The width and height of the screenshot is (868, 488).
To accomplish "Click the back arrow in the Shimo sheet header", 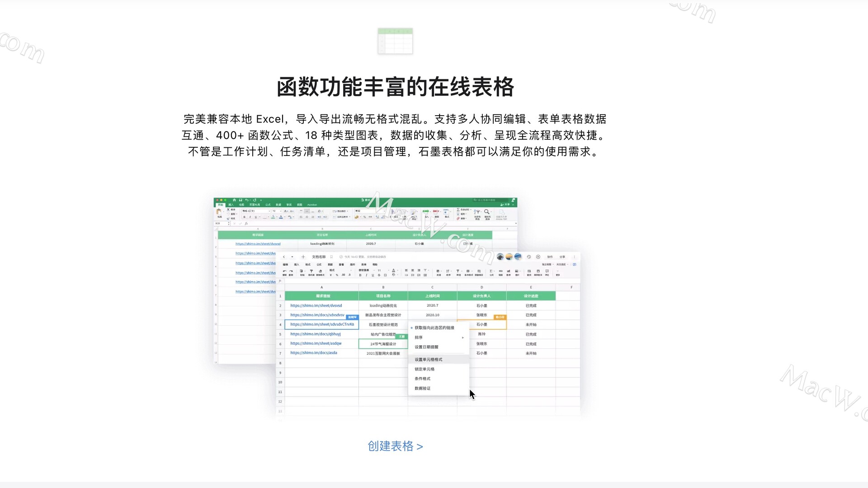I will (284, 257).
